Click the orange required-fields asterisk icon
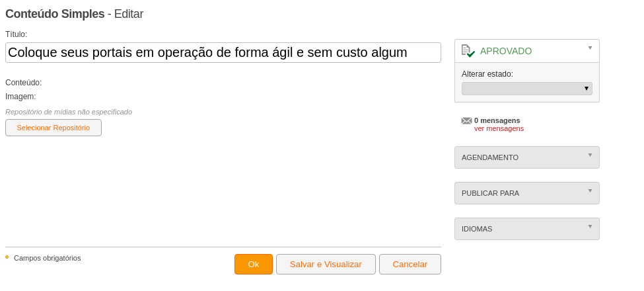The width and height of the screenshot is (644, 291). click(x=7, y=257)
